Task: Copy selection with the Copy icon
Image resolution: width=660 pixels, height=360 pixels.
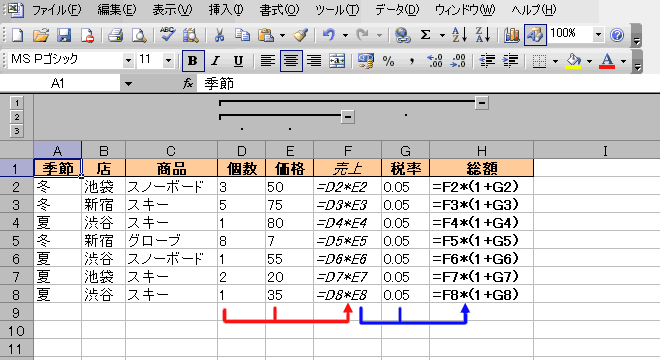Action: tap(242, 35)
